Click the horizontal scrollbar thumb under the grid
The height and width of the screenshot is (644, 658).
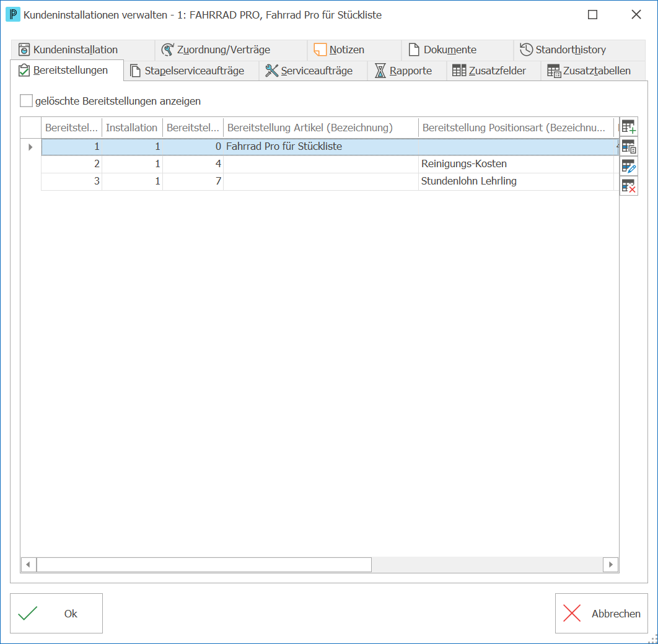pos(204,565)
